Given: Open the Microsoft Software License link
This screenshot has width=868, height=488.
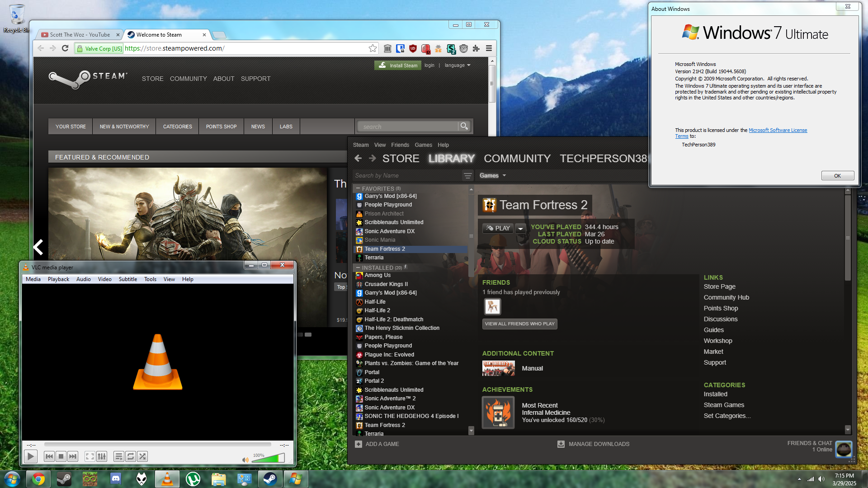Looking at the screenshot, I should click(778, 130).
